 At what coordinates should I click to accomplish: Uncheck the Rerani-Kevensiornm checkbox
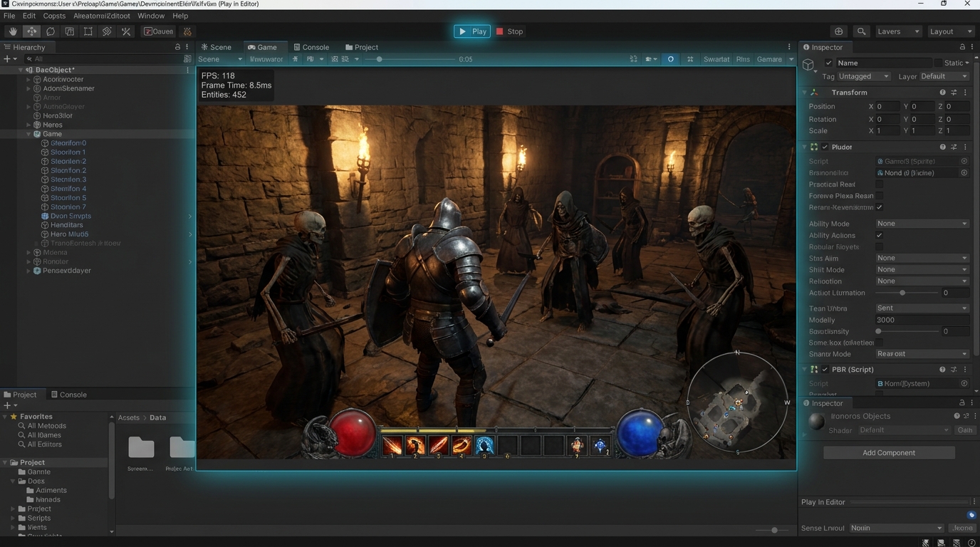[x=880, y=207]
